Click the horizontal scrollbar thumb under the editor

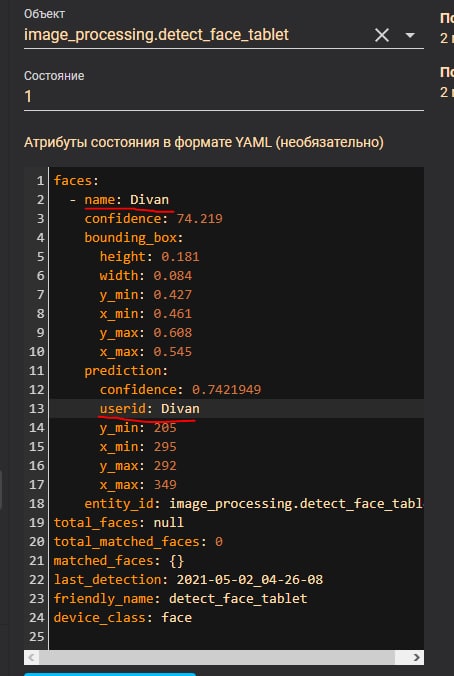pos(217,657)
